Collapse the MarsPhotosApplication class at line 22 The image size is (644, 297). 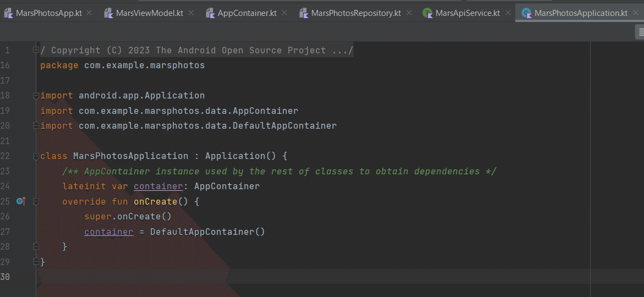36,156
